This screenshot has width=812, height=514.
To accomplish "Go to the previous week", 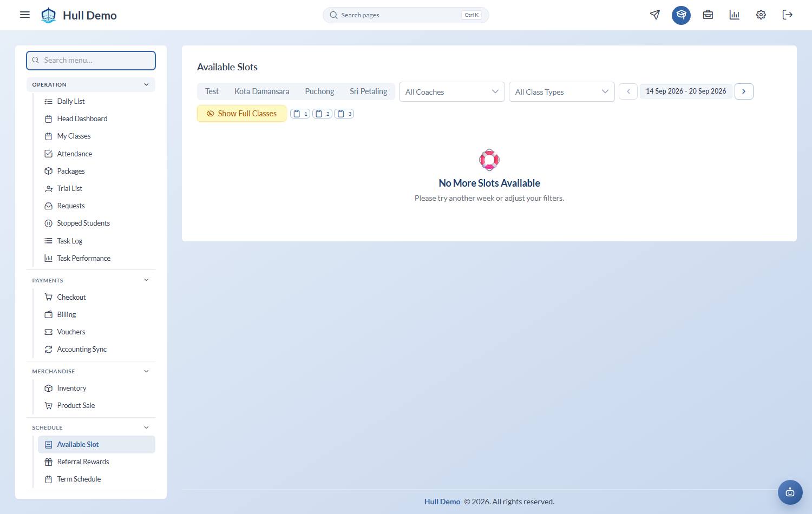I will (628, 91).
